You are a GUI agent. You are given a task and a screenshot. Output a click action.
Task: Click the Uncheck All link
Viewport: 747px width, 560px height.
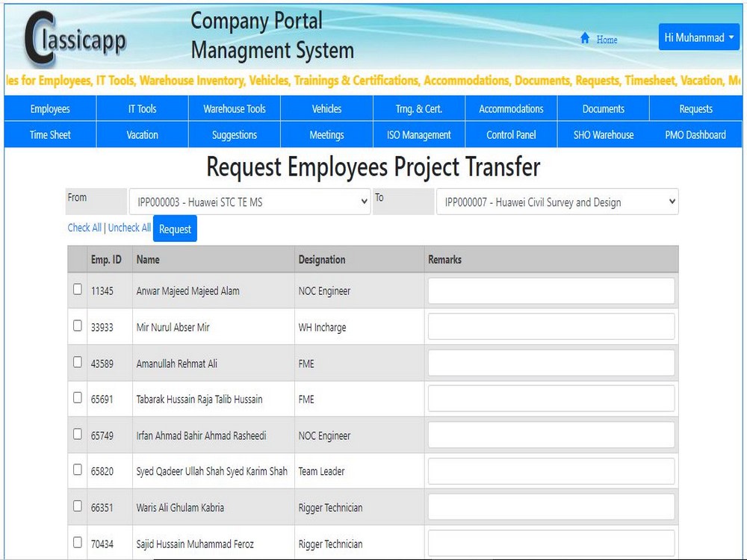tap(129, 228)
